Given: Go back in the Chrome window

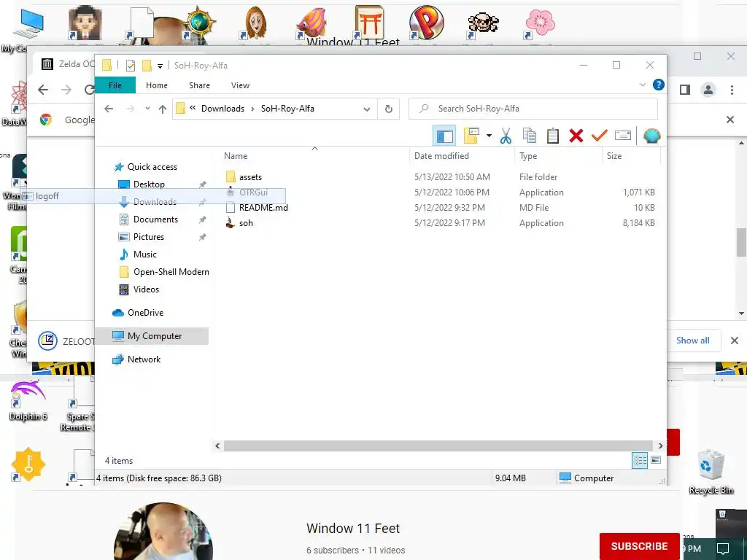Looking at the screenshot, I should tap(43, 90).
